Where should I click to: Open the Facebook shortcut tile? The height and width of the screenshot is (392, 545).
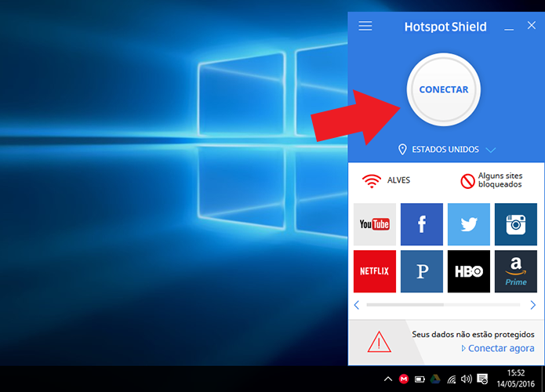422,224
